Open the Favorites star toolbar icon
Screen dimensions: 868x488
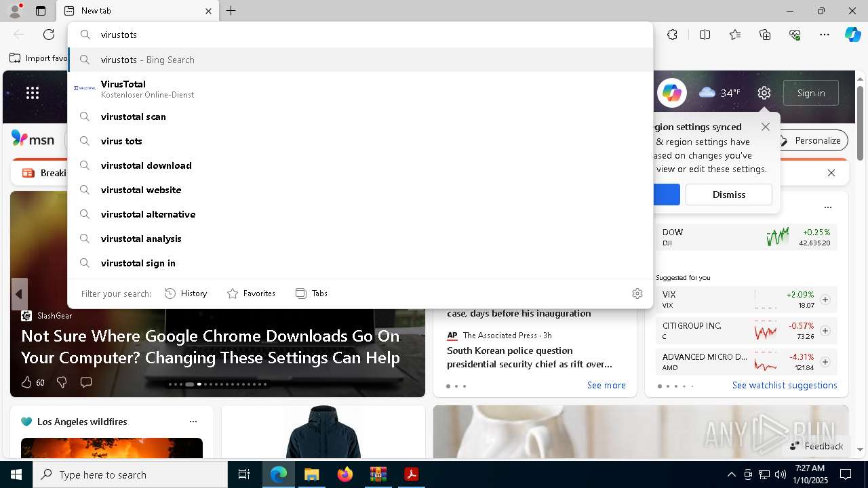click(735, 35)
